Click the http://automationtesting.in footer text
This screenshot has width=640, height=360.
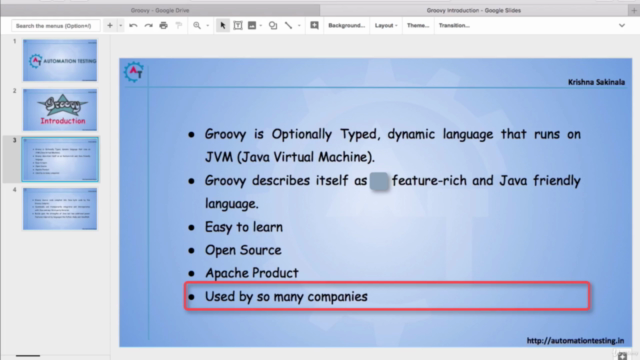pyautogui.click(x=575, y=340)
